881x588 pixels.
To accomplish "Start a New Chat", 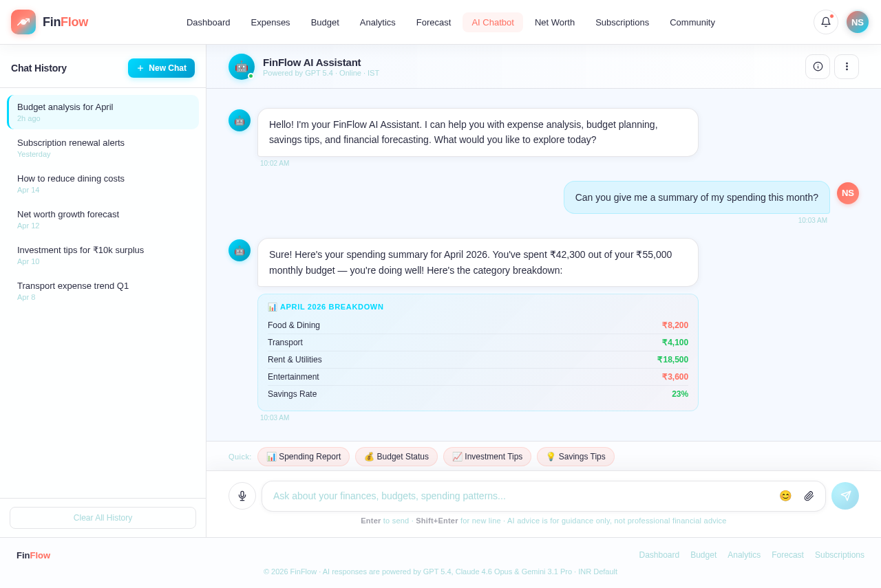I will coord(161,68).
